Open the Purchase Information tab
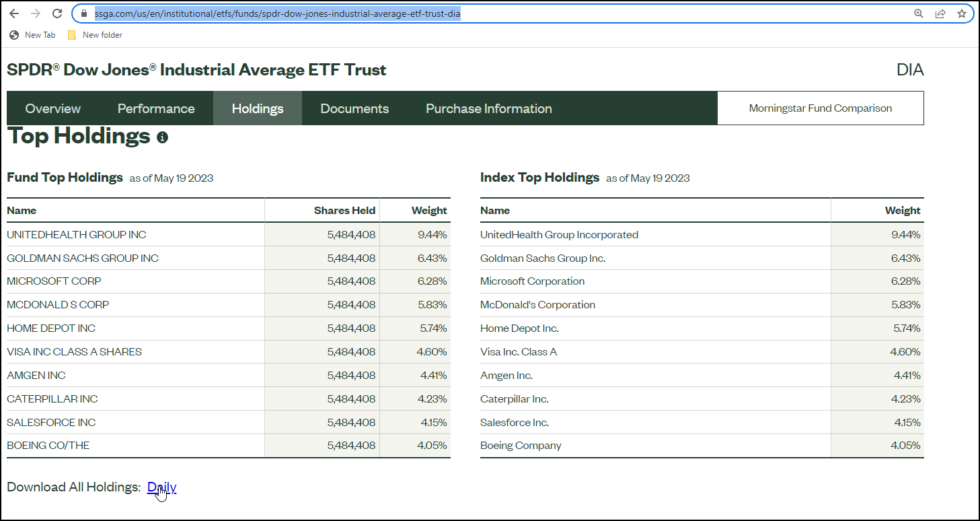 click(489, 108)
